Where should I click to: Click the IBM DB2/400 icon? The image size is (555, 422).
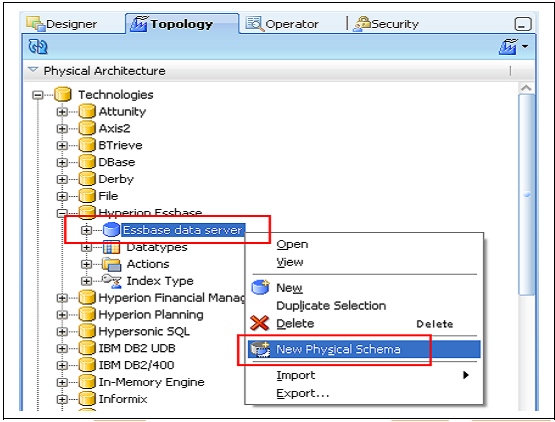click(x=87, y=365)
